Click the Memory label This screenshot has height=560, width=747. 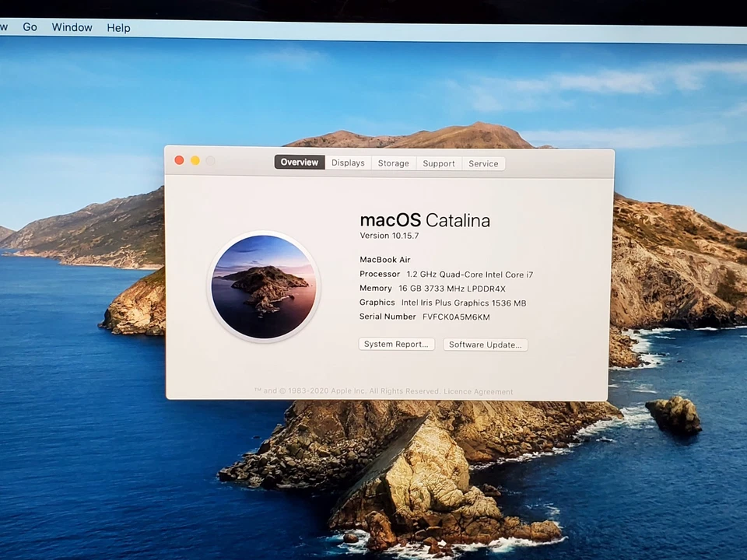click(x=375, y=289)
